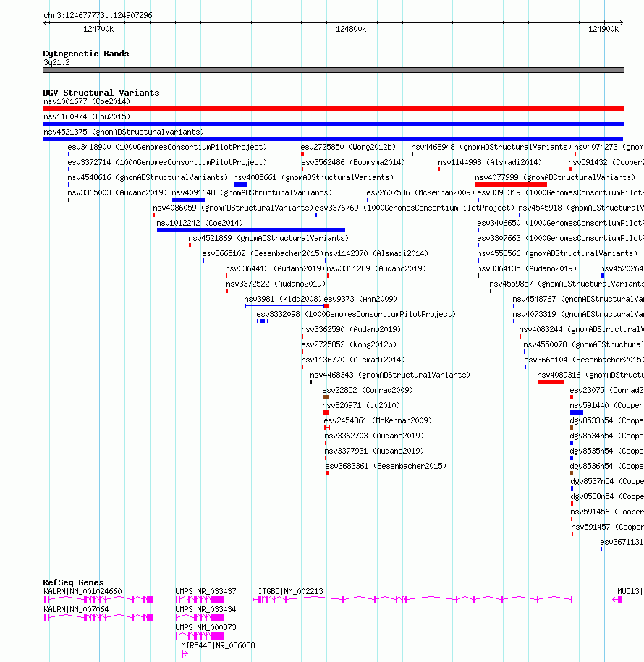Click the MUC13 gene label
The height and width of the screenshot is (662, 644).
[x=630, y=591]
